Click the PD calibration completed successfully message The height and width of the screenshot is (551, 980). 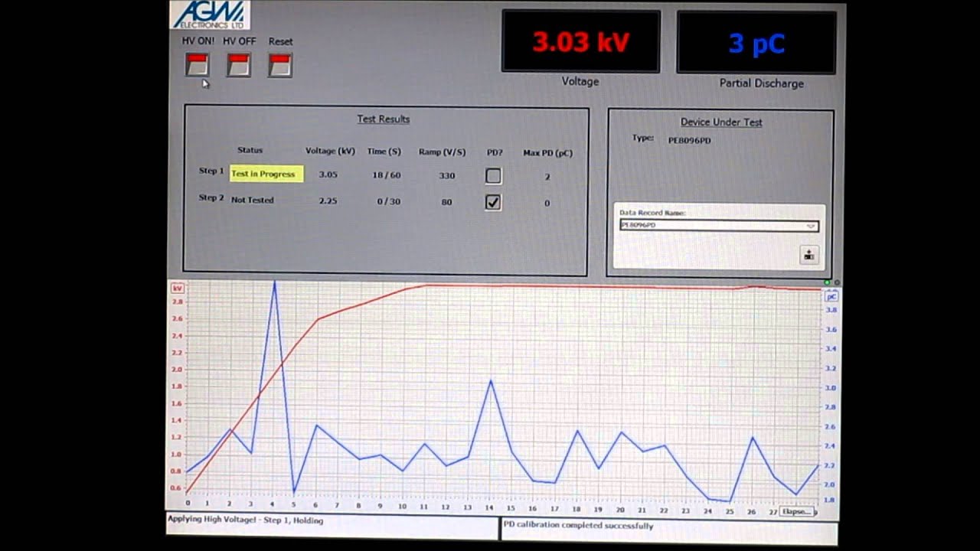tap(578, 526)
